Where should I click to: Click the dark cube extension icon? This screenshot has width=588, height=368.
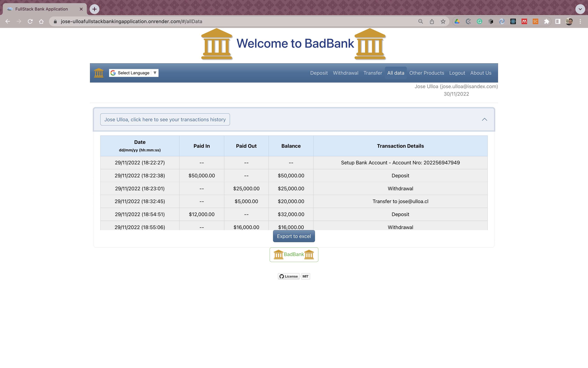click(491, 21)
